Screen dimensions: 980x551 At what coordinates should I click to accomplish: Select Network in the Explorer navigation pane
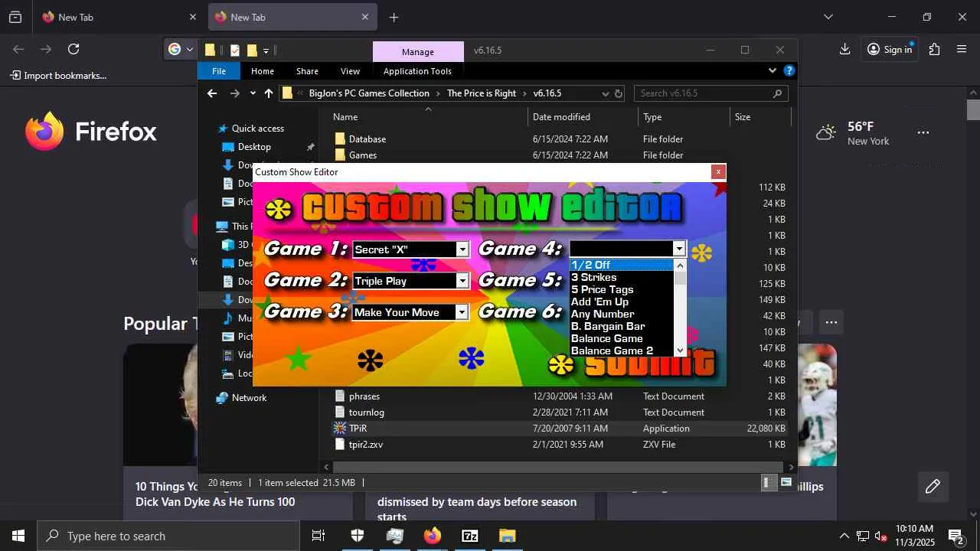249,398
